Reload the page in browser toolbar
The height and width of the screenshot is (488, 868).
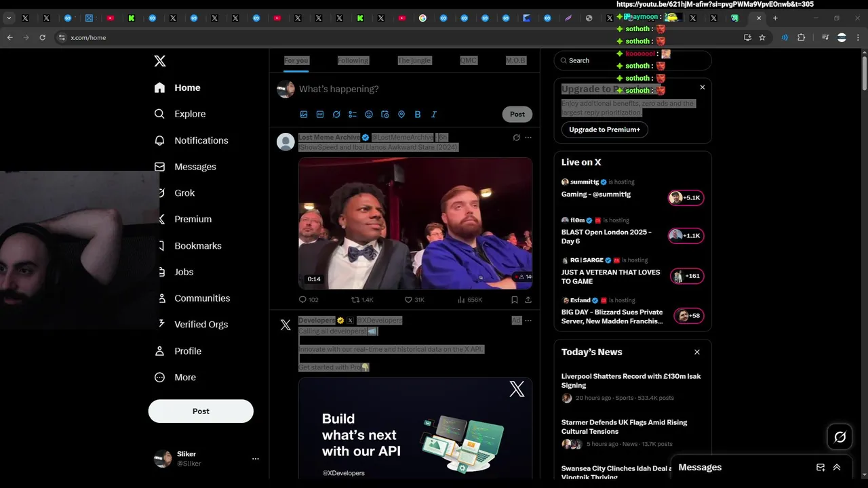pyautogui.click(x=42, y=38)
